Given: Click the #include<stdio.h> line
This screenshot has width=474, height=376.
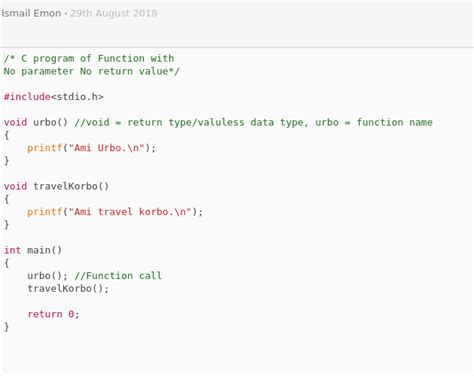Looking at the screenshot, I should click(x=54, y=97).
